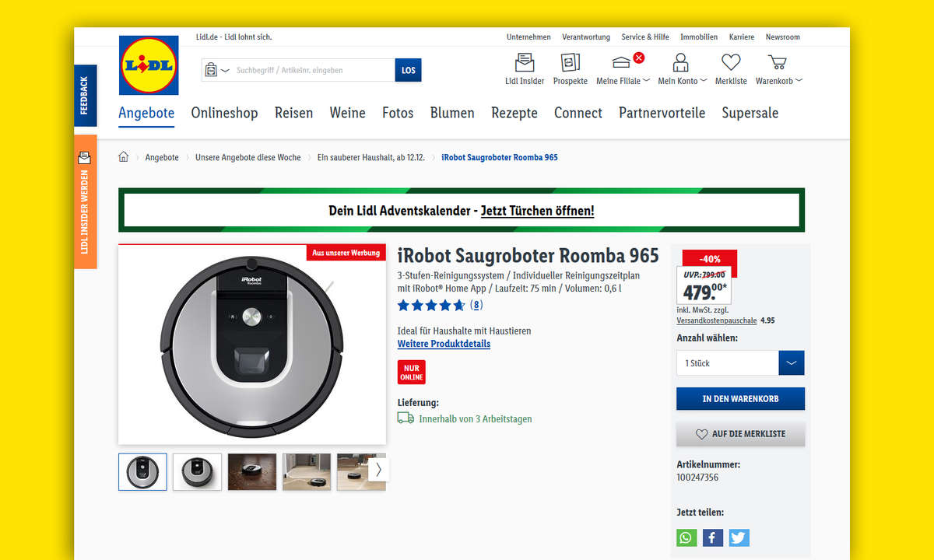Click the star rating icons
The height and width of the screenshot is (560, 934).
click(x=431, y=305)
